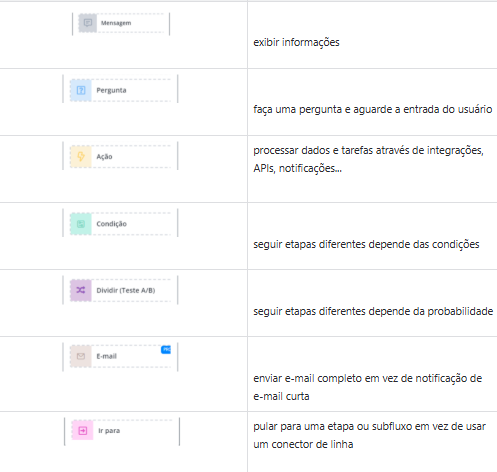Click the pink Ir para arrow icon

click(x=82, y=431)
